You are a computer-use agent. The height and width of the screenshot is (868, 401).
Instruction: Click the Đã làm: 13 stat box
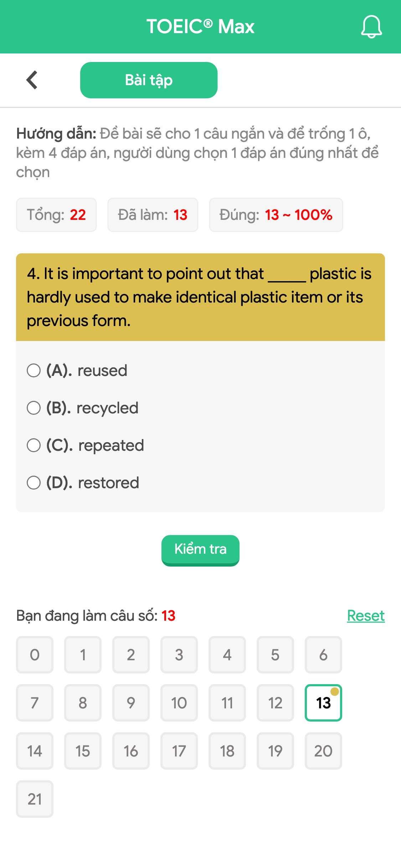pos(153,215)
